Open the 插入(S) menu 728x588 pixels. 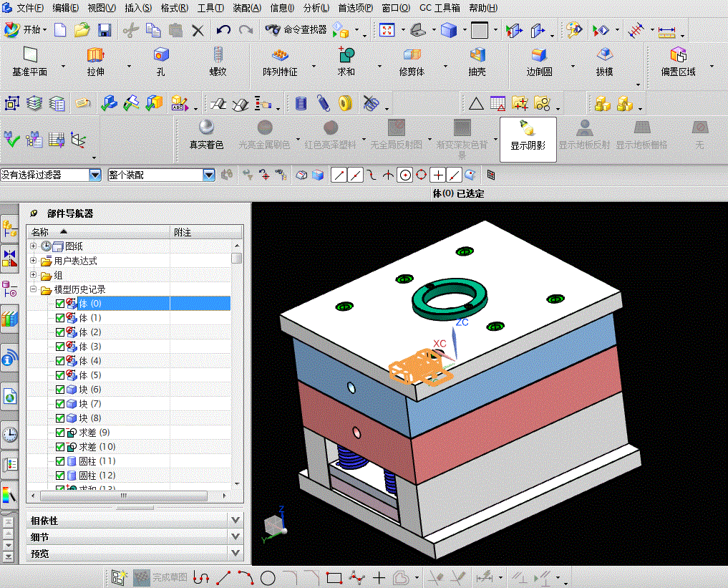click(x=137, y=8)
